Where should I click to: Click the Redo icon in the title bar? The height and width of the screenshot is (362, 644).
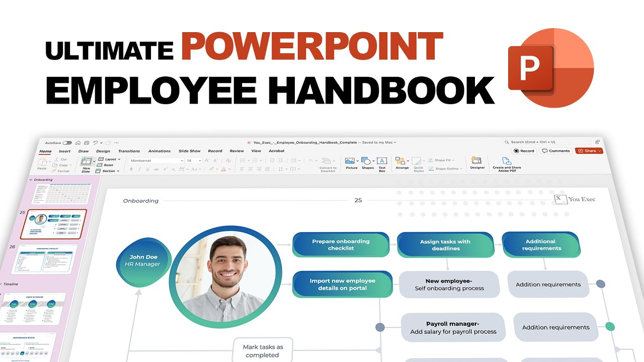coord(108,143)
